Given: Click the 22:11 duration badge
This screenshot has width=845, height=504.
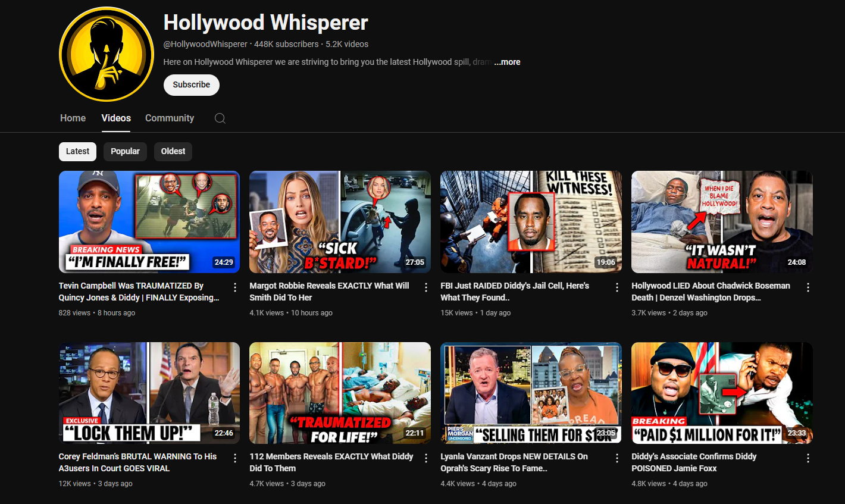Looking at the screenshot, I should point(415,433).
